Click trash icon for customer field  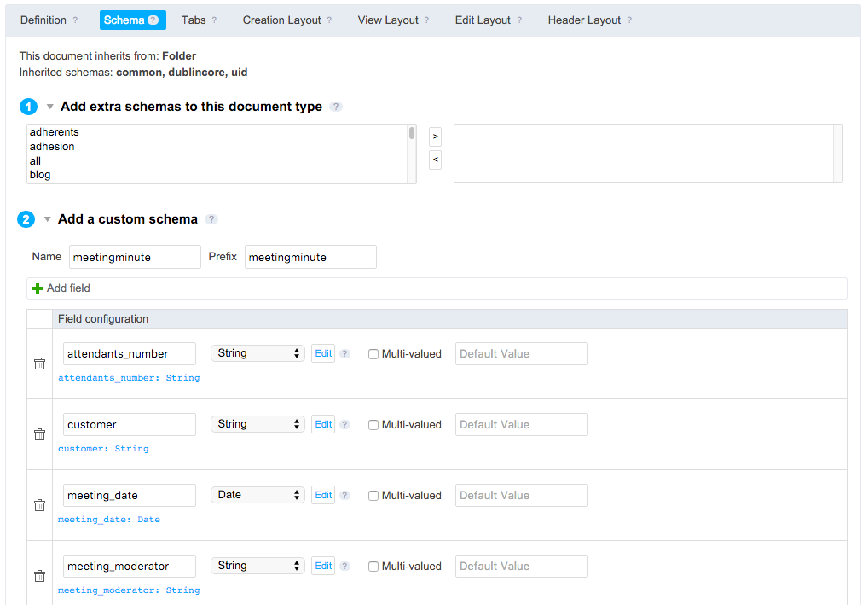point(39,434)
